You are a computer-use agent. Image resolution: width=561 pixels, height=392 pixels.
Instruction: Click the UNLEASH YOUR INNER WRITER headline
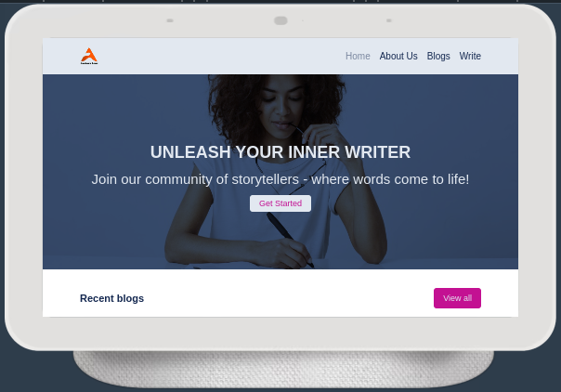point(280,152)
